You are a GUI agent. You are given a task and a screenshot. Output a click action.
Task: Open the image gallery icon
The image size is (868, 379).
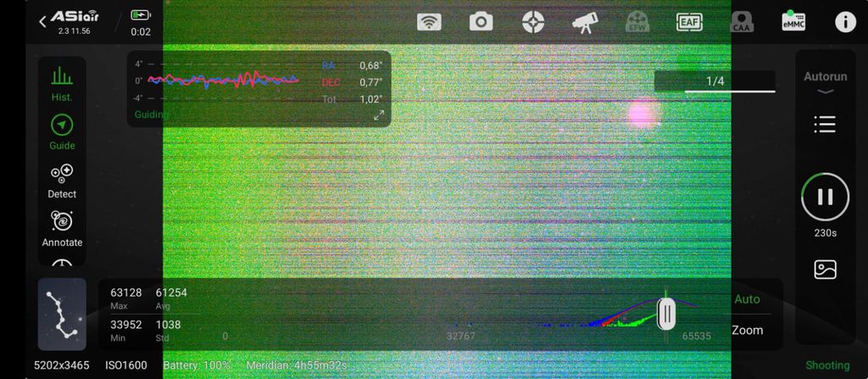826,270
